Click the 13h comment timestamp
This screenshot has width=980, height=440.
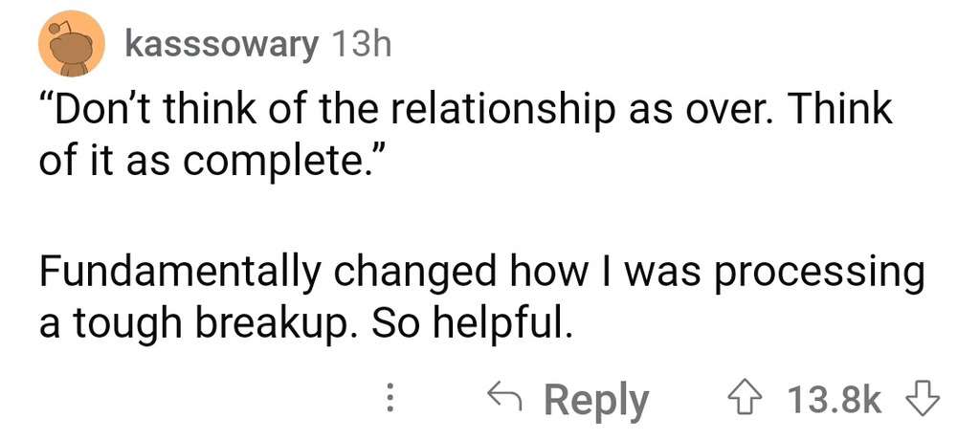361,44
